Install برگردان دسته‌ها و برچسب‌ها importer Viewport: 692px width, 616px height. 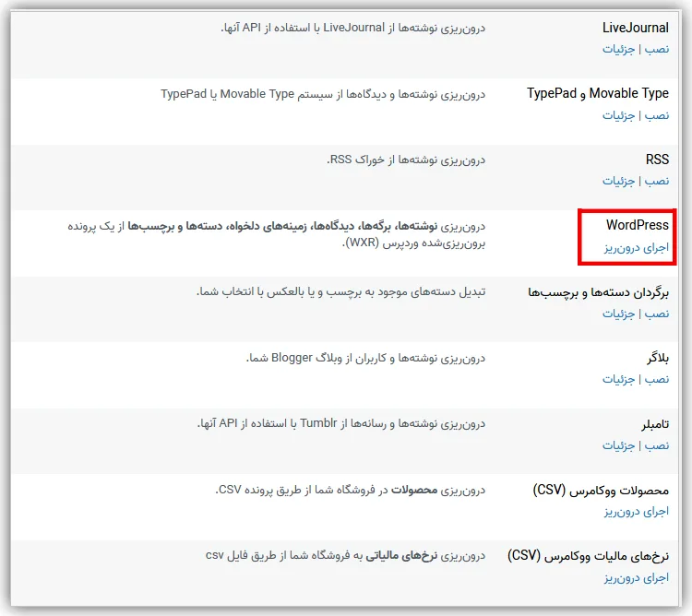click(x=657, y=314)
